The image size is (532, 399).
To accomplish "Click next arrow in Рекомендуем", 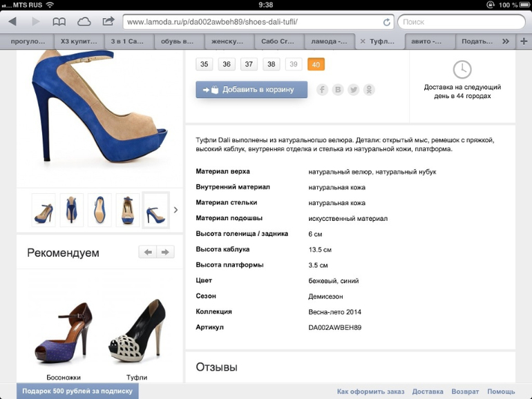I will click(x=166, y=252).
